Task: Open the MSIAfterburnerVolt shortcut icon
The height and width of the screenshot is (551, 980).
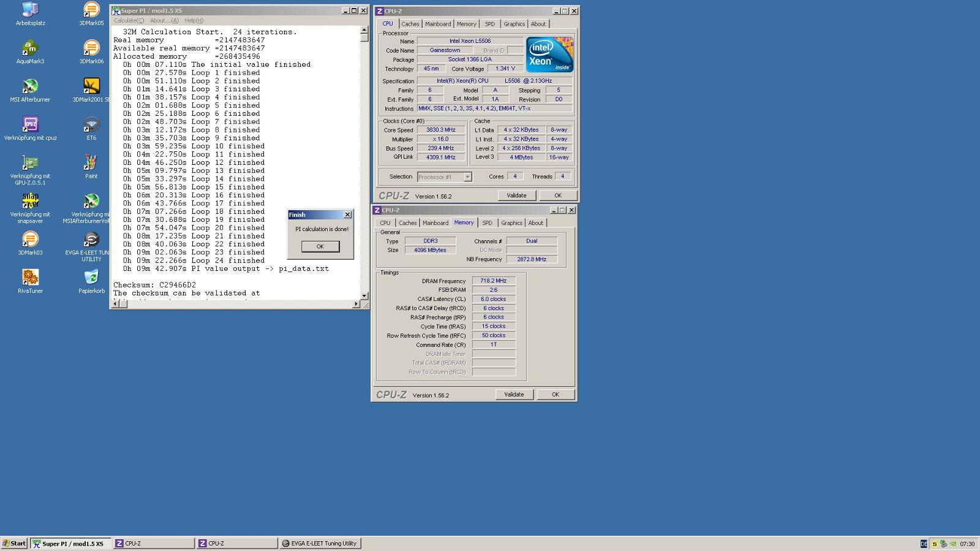Action: [x=91, y=201]
